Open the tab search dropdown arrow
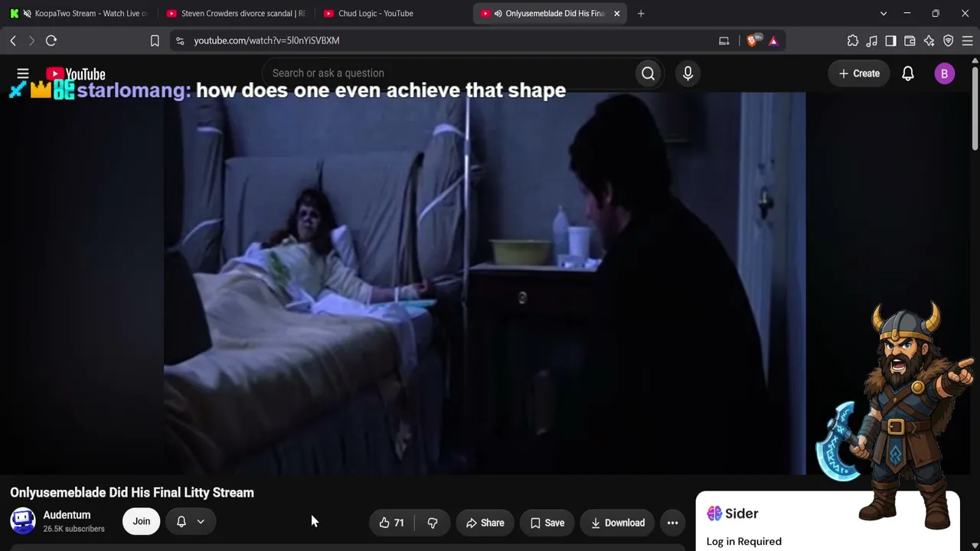This screenshot has height=551, width=980. tap(884, 13)
